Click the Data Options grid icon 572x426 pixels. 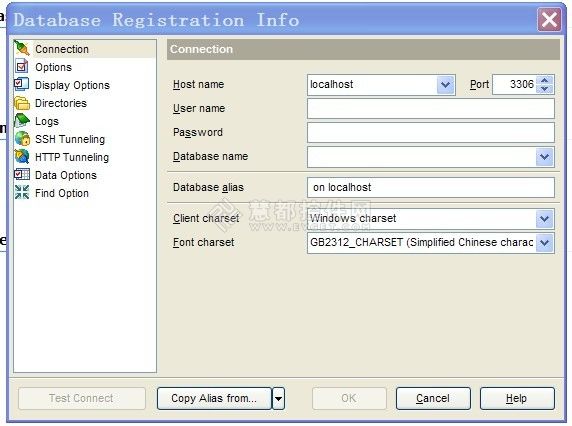point(22,174)
